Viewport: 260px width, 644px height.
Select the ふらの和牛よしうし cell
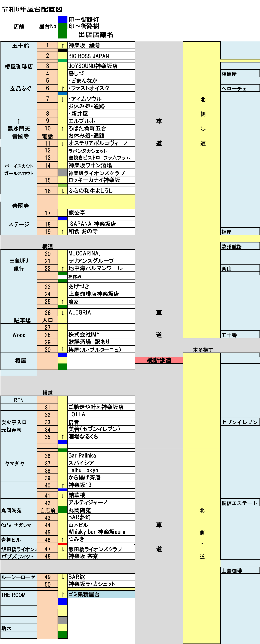(x=101, y=191)
